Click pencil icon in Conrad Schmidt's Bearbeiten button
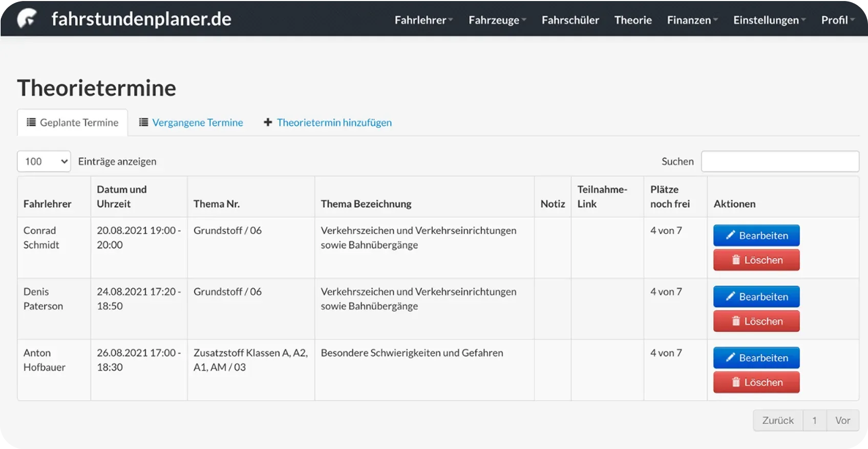 [730, 235]
